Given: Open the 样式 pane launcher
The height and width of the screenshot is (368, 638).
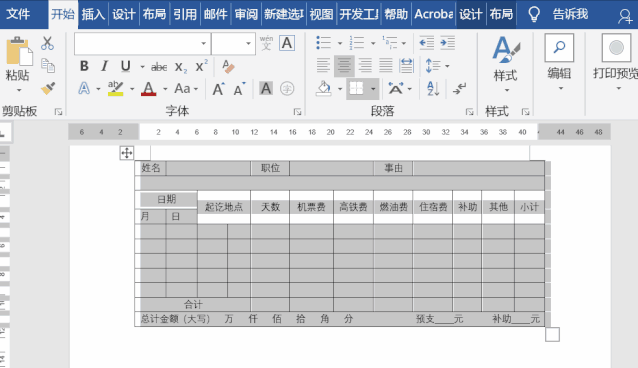Looking at the screenshot, I should coord(525,112).
